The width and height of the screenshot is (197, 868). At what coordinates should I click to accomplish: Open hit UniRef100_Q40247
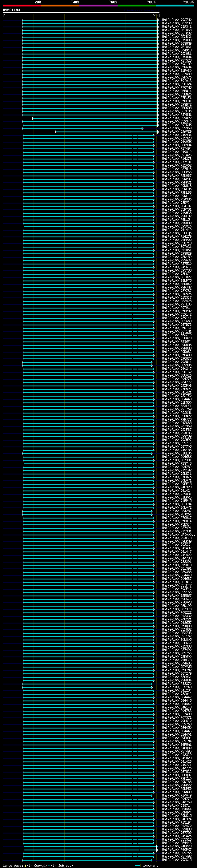pyautogui.click(x=177, y=369)
